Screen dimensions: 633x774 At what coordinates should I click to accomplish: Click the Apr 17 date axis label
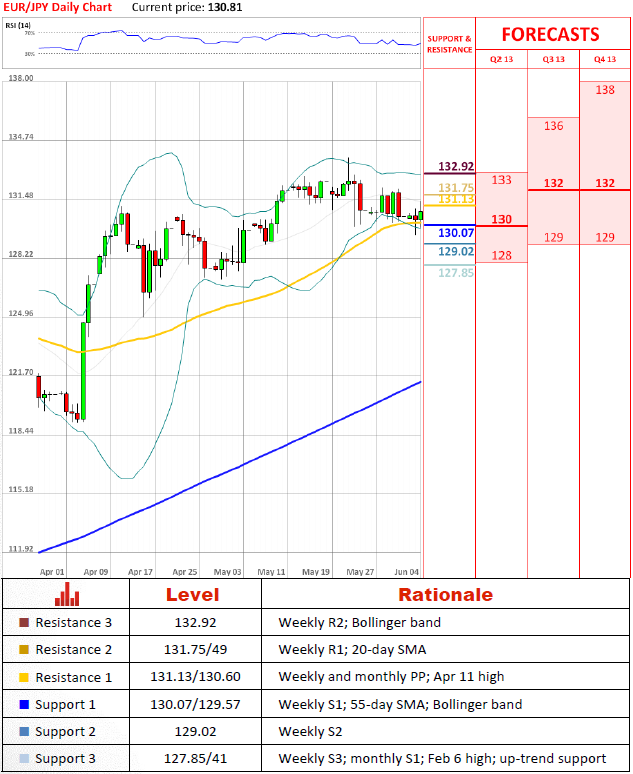pyautogui.click(x=140, y=572)
